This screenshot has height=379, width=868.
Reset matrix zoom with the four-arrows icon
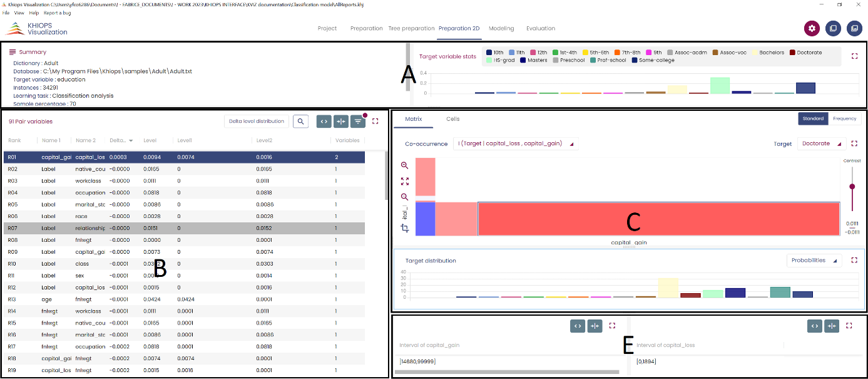tap(405, 181)
